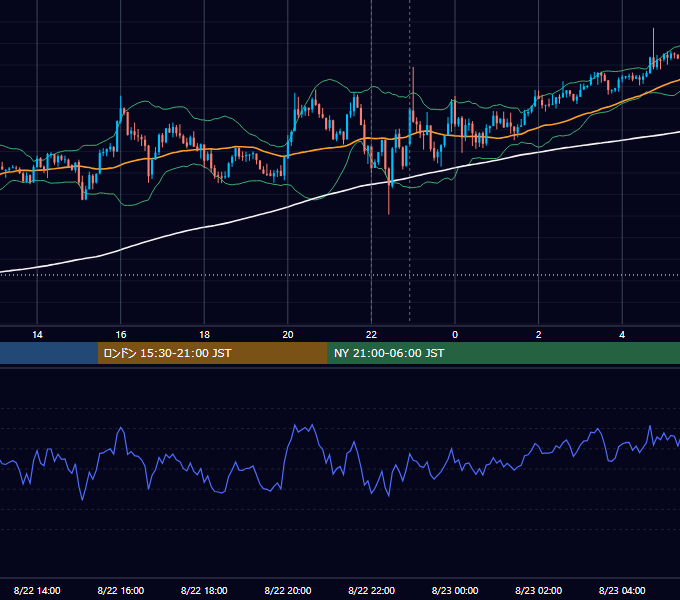This screenshot has width=680, height=600.
Task: Click the 16 hour axis label
Action: (121, 335)
